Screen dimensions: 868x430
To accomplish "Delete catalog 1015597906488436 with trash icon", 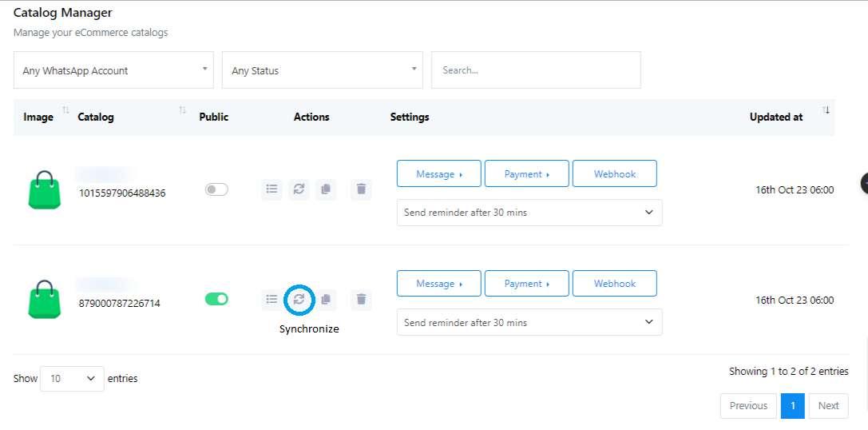I will coord(361,189).
